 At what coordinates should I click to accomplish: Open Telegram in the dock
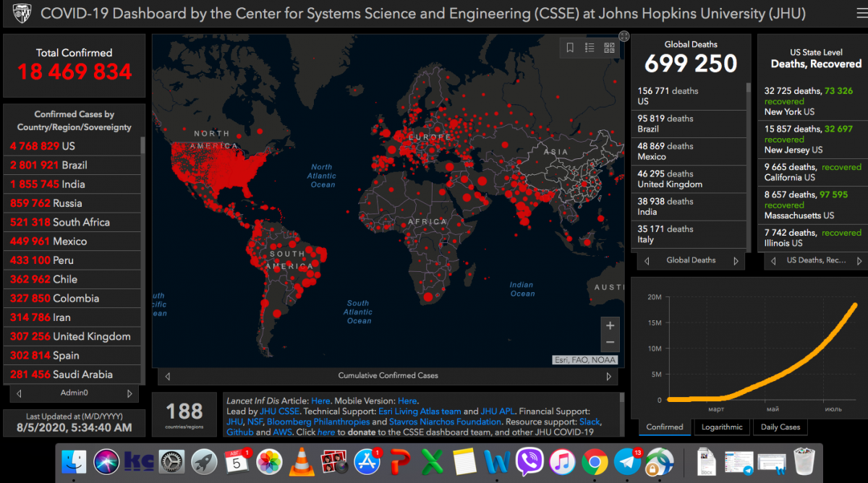coord(627,461)
